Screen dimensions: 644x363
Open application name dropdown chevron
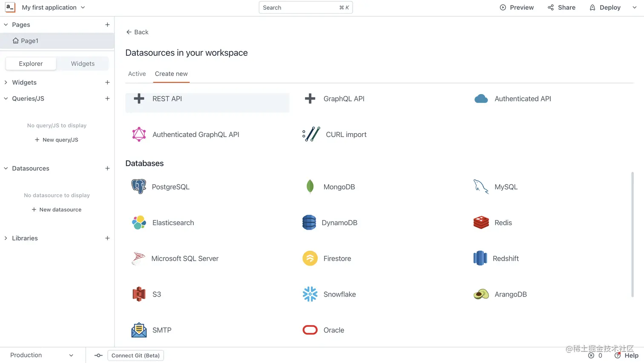(83, 8)
